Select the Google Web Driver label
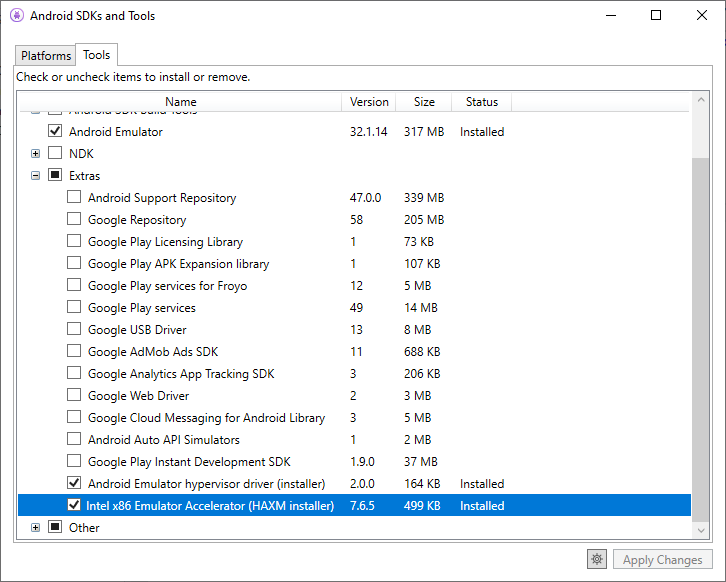Image resolution: width=726 pixels, height=582 pixels. pos(138,396)
